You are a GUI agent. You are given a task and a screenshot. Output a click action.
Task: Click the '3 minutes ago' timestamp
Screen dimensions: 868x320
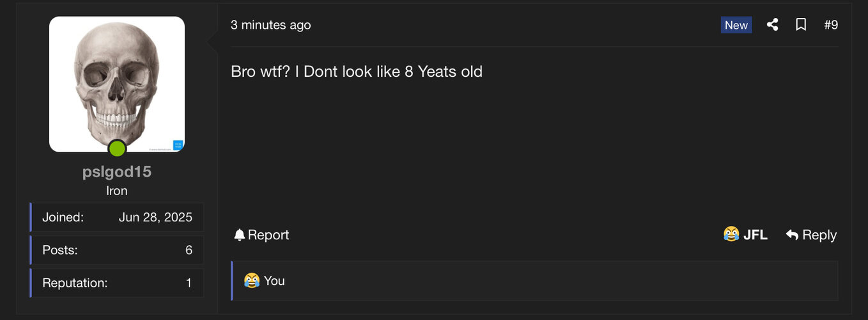click(271, 25)
